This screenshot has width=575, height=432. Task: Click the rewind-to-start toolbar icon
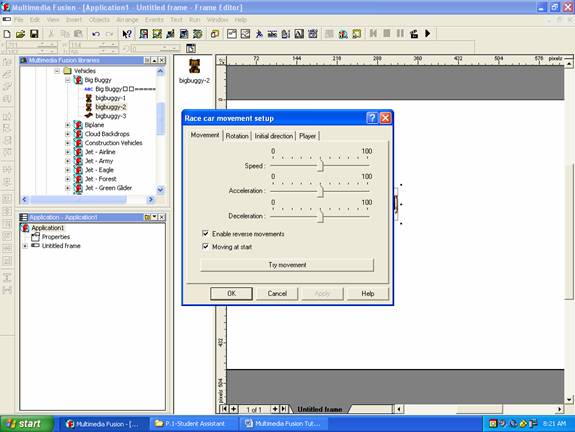[373, 34]
